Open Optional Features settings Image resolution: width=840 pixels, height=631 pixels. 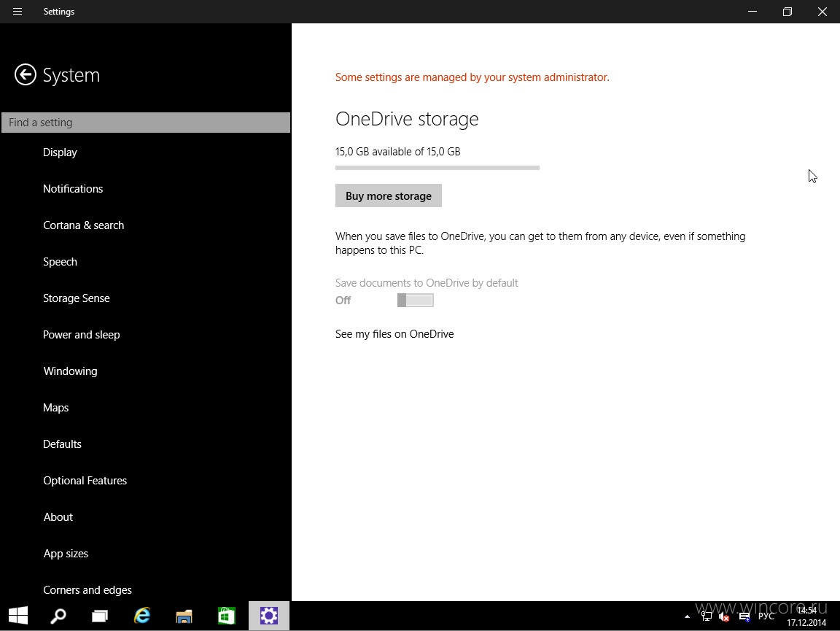[x=85, y=480]
